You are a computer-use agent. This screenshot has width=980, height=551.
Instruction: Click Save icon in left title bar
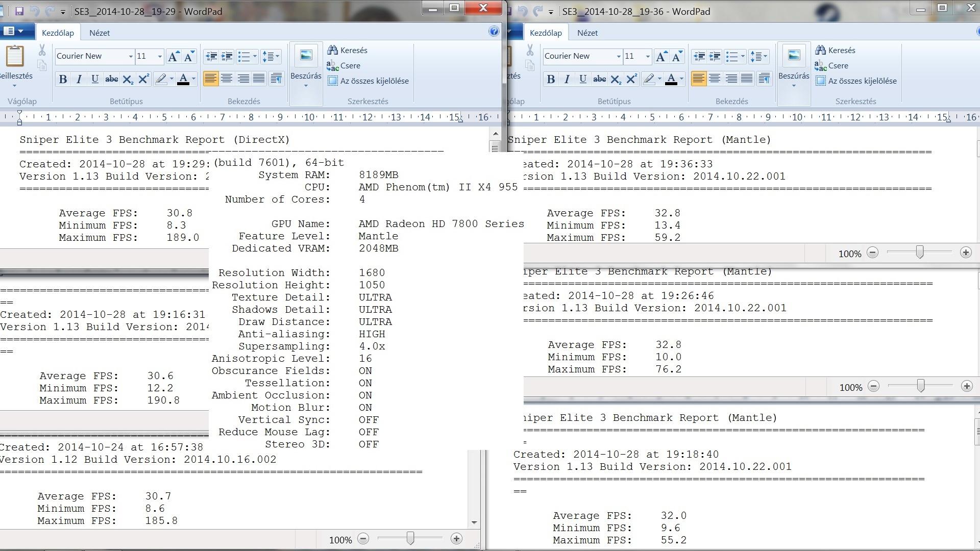19,11
